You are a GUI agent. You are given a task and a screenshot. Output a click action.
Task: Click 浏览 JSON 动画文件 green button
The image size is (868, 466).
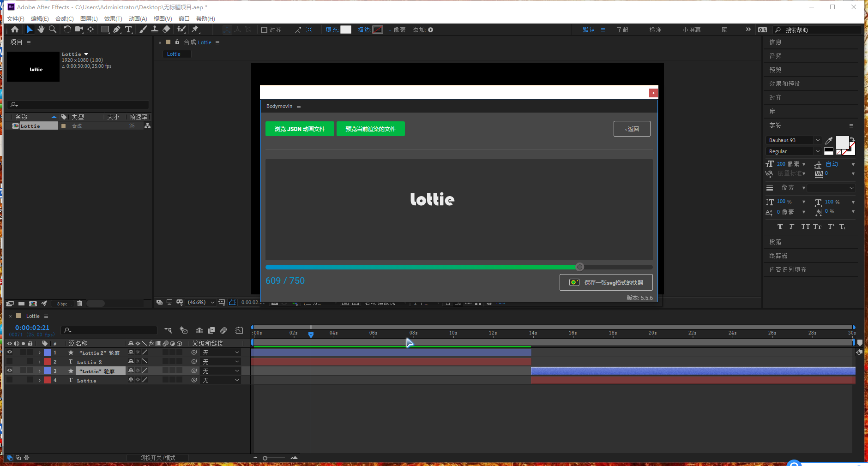tap(300, 129)
